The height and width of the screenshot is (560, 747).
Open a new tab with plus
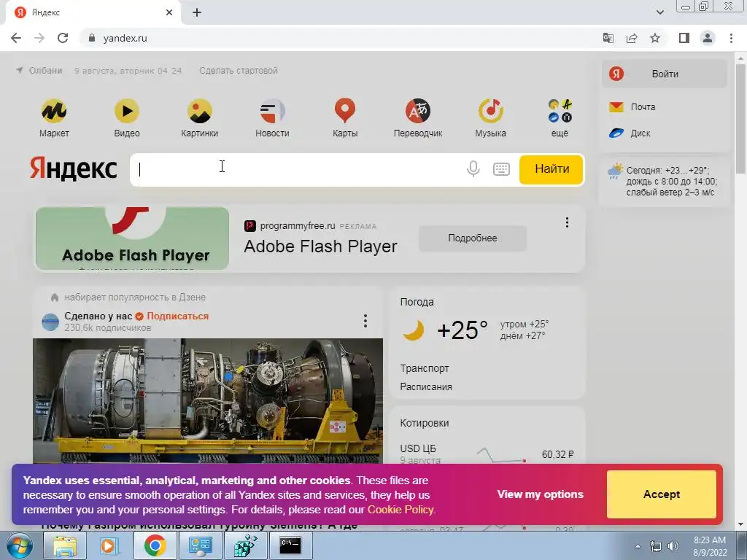tap(197, 13)
